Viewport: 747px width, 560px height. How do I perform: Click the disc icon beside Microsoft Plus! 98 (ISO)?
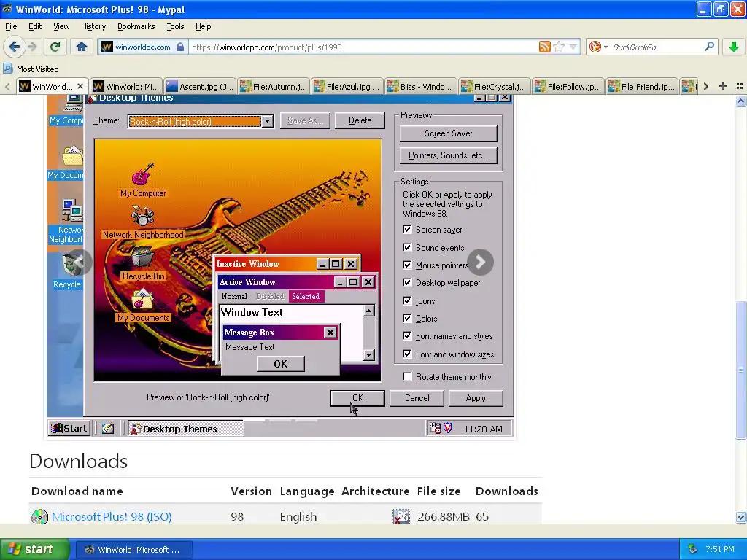[39, 517]
